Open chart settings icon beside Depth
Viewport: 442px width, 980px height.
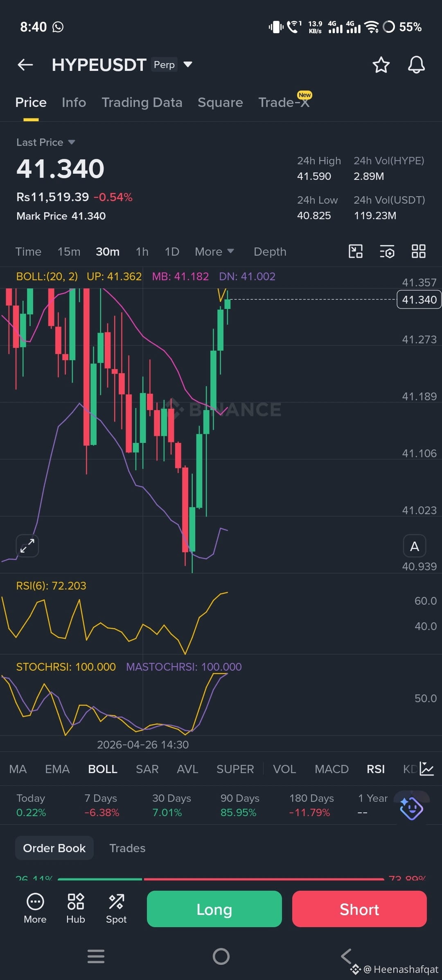coord(387,252)
